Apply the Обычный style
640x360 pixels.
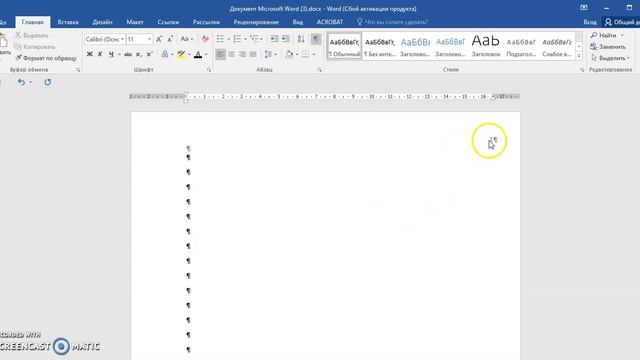coord(344,47)
